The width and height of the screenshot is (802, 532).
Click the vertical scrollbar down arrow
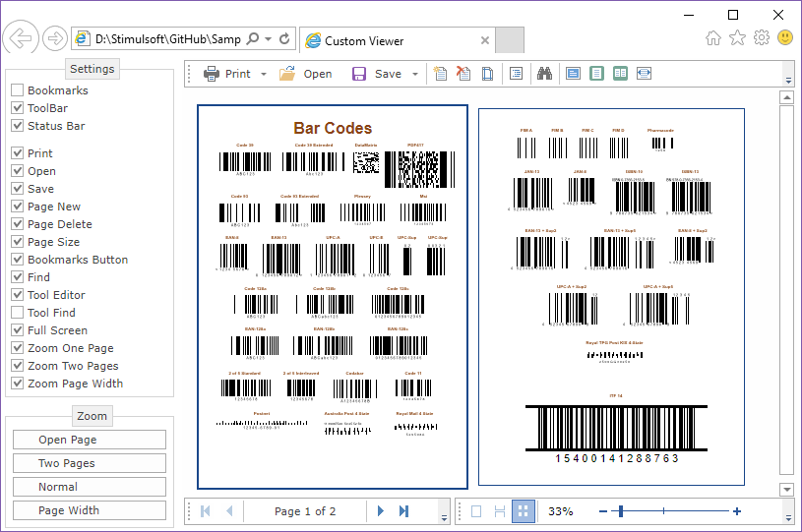click(x=786, y=490)
